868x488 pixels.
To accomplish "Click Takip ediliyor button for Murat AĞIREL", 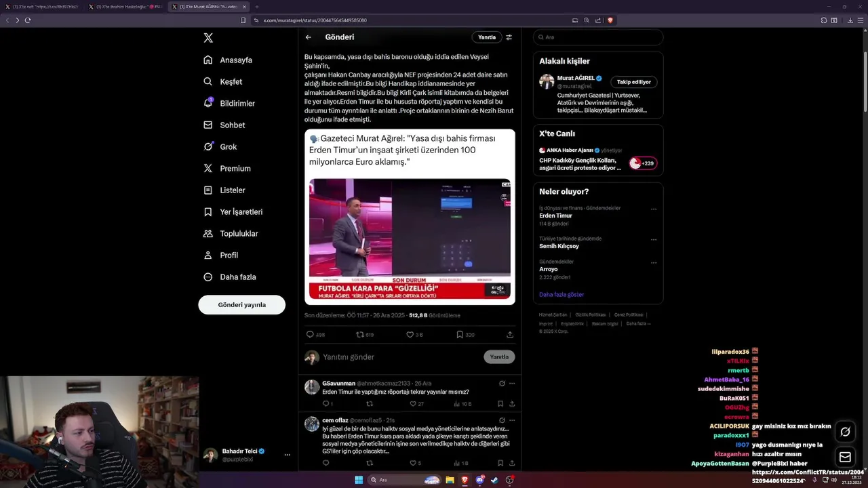I will pos(633,82).
